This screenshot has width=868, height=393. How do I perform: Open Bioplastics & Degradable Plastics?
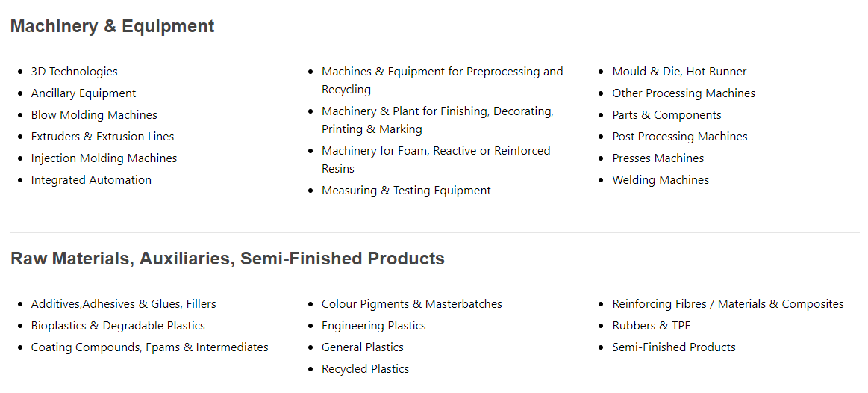pos(118,325)
